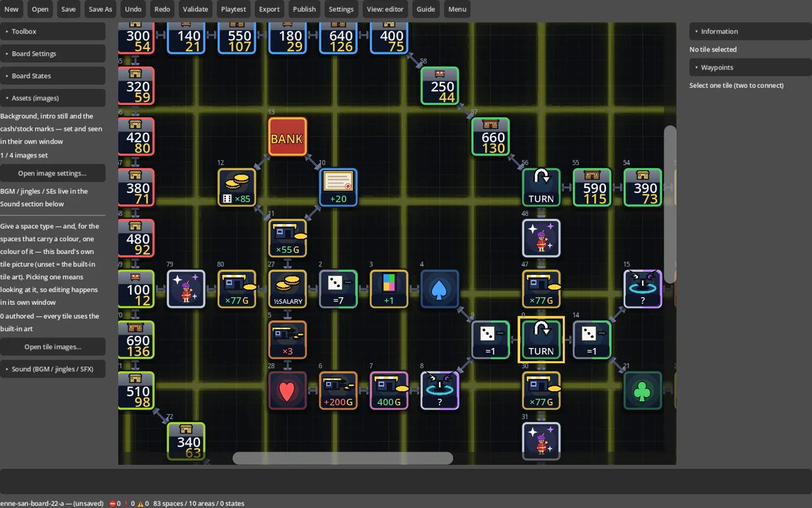Viewport: 812px width, 508px height.
Task: Click the colorful +1 tile
Action: [x=389, y=289]
